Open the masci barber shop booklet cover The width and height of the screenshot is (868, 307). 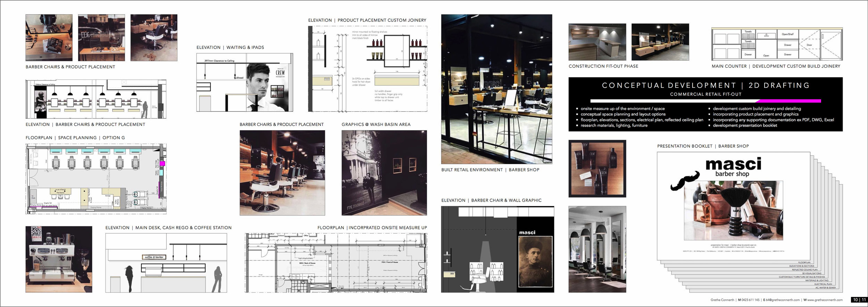click(733, 206)
